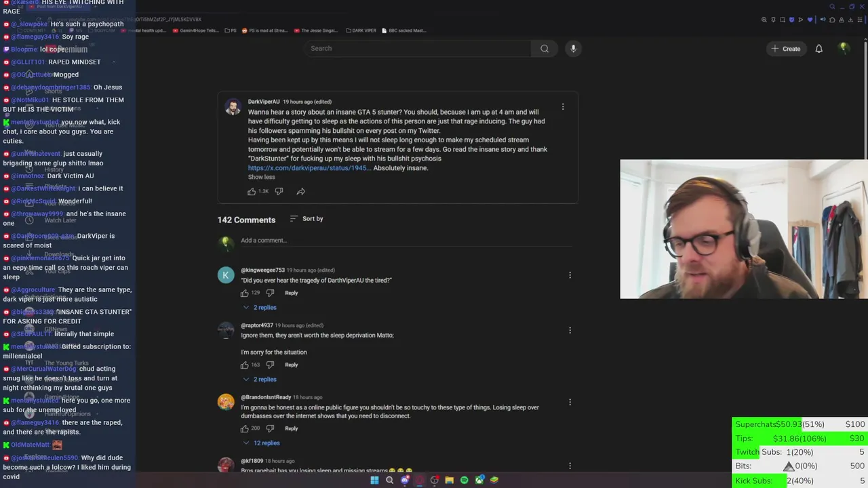Start voice search with the microphone icon

pos(573,49)
